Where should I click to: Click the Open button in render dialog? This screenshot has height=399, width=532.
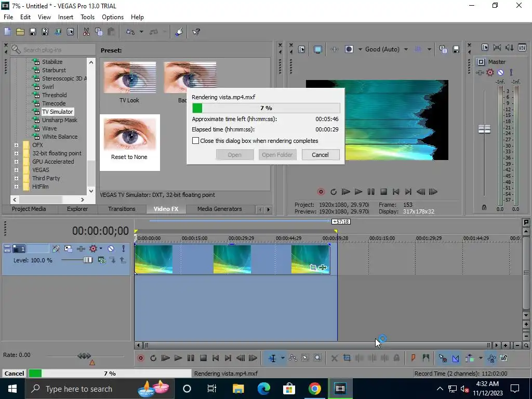coord(234,155)
